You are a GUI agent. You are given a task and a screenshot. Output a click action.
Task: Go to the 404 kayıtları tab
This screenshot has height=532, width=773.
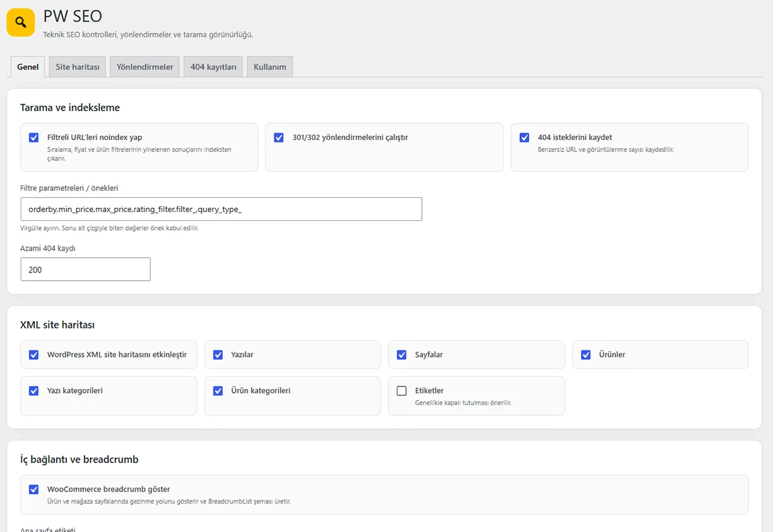[213, 67]
